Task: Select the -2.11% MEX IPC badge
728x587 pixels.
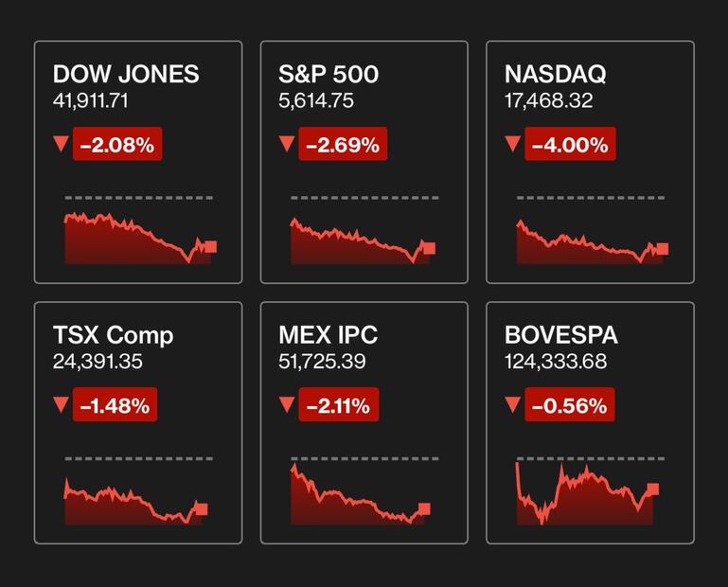Action: click(x=338, y=406)
